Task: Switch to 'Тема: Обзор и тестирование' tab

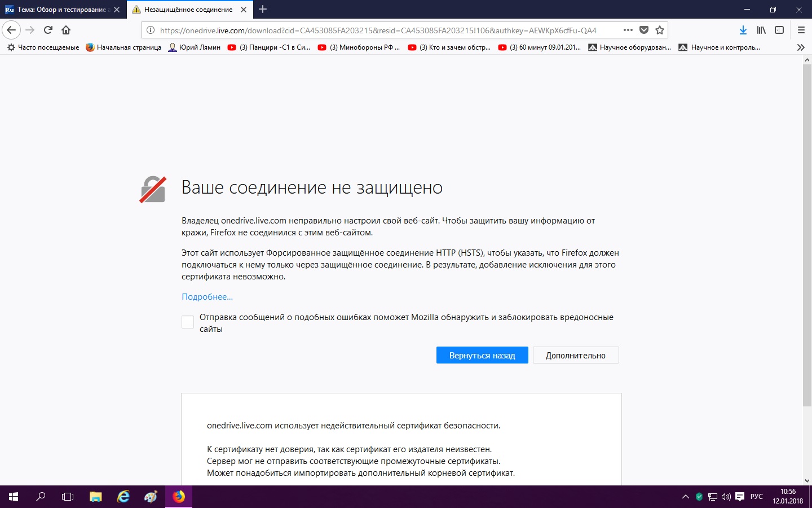Action: coord(63,10)
